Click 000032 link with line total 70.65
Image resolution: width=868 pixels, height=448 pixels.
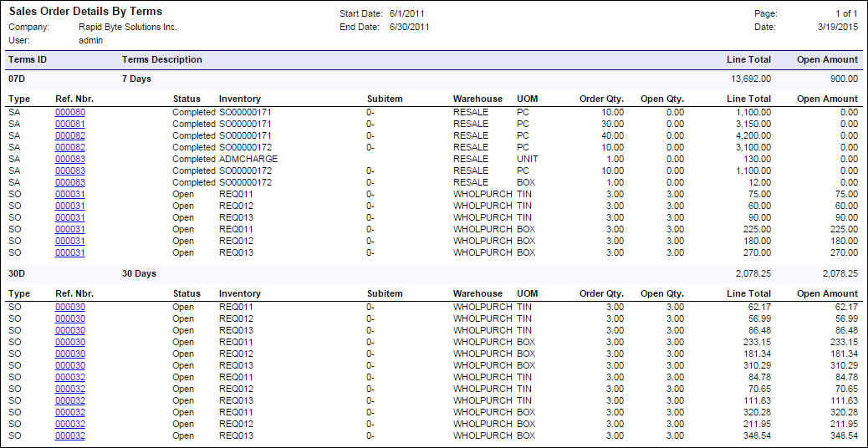pos(70,389)
